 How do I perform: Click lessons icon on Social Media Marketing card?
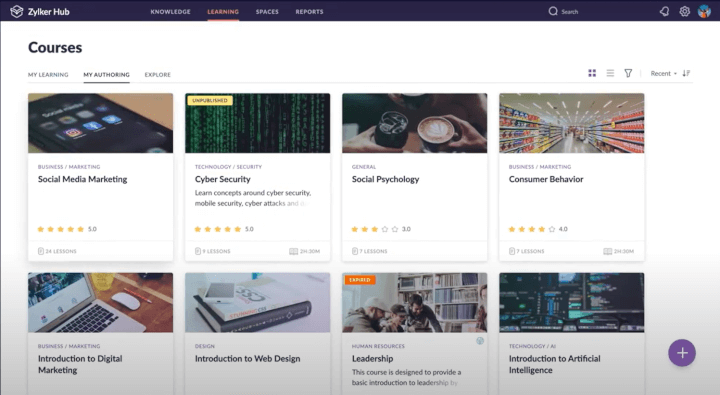tap(41, 251)
